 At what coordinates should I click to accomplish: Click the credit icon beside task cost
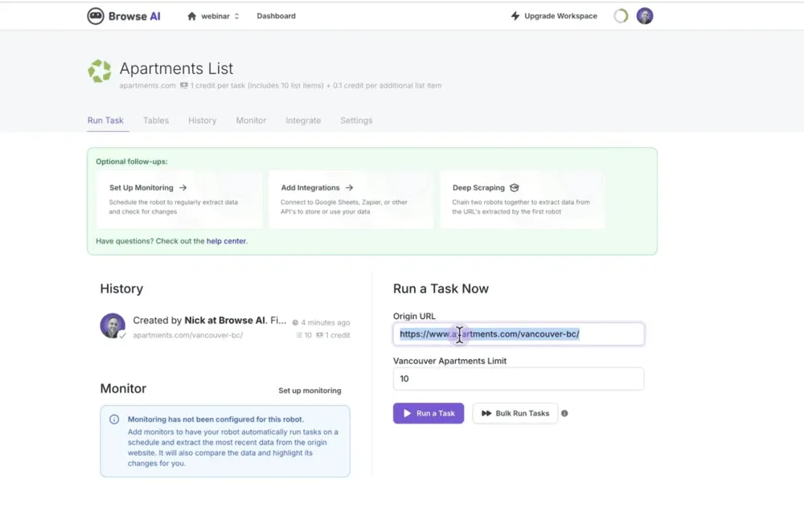(183, 86)
